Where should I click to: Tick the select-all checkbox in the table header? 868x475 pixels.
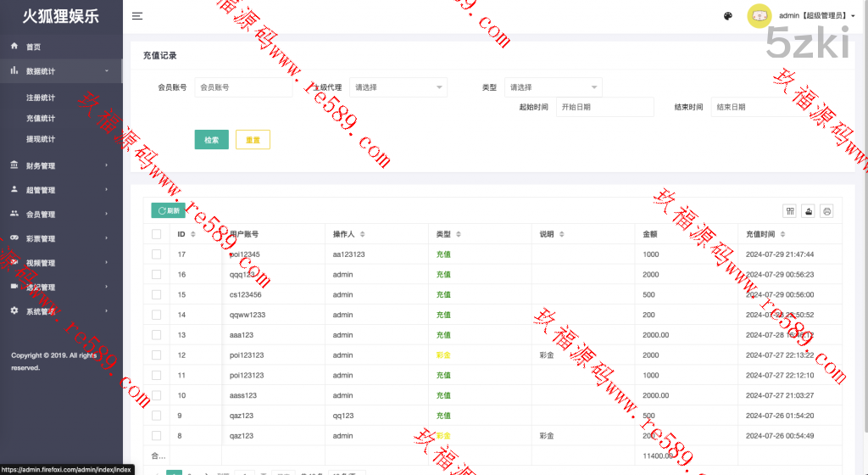click(157, 234)
